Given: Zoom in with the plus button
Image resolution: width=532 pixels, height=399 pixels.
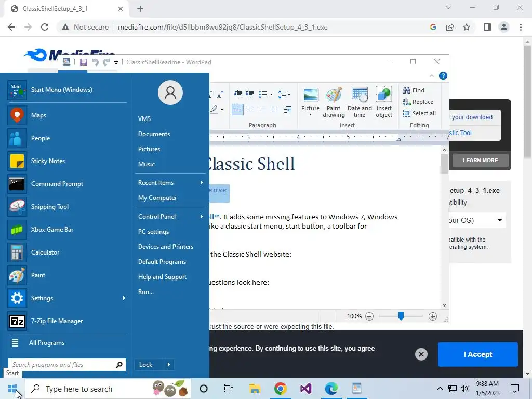Looking at the screenshot, I should coord(433,316).
